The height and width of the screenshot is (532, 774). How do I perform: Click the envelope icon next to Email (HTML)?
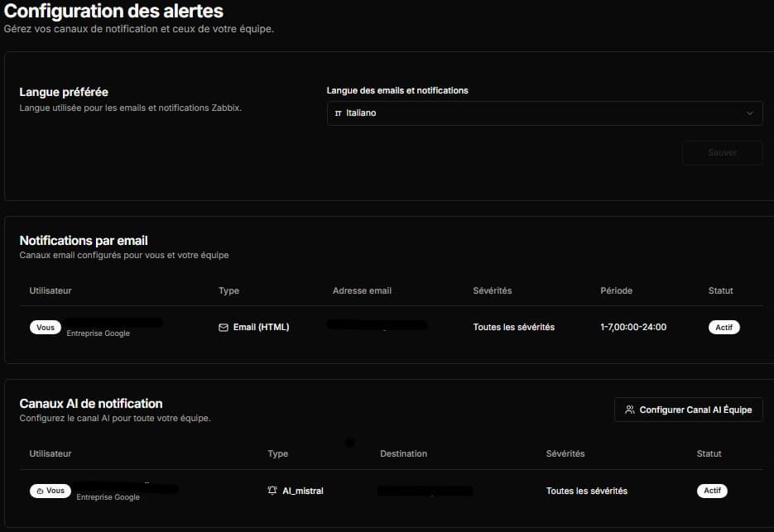223,327
